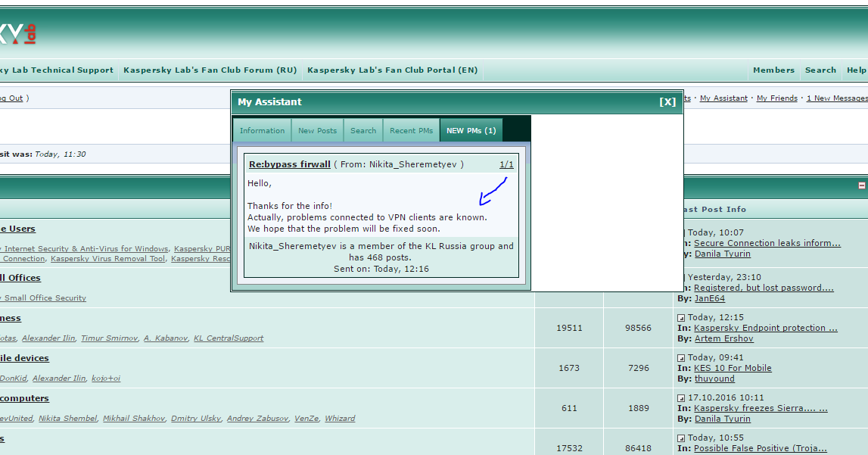Open Registered, but lost password.... thread

764,288
